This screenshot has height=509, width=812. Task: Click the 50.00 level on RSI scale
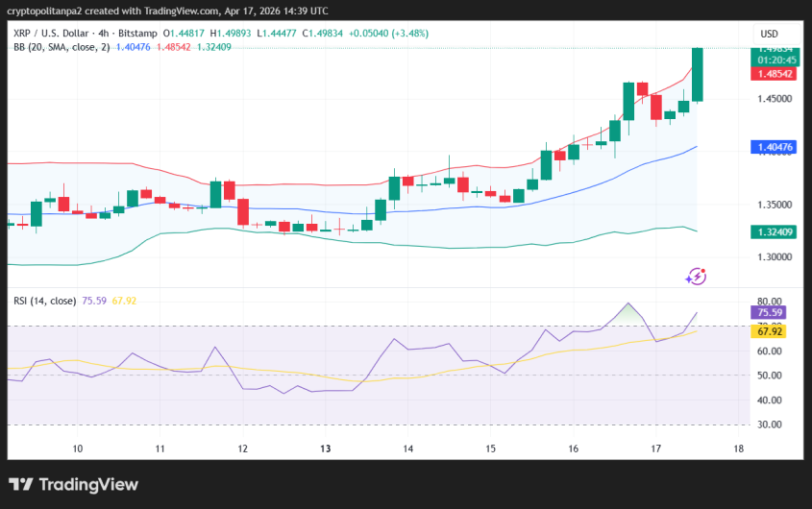771,376
